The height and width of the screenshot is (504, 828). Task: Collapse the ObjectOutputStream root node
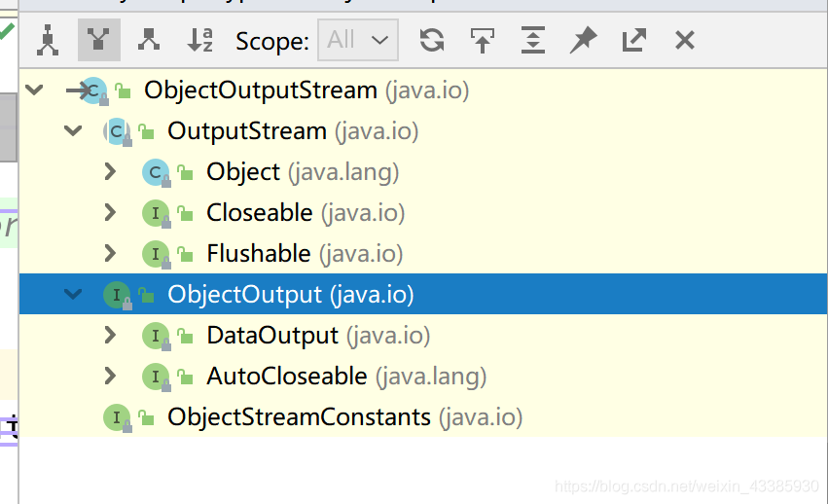click(35, 90)
